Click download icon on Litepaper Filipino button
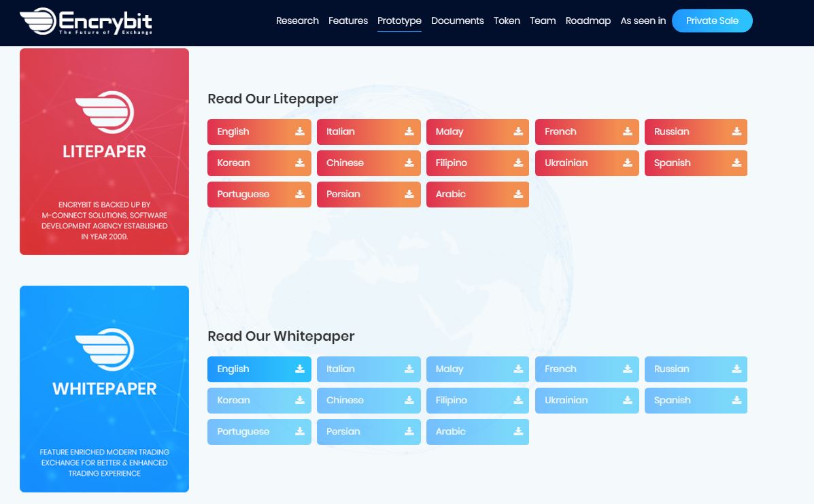Screen dimensions: 814x504 (518, 163)
